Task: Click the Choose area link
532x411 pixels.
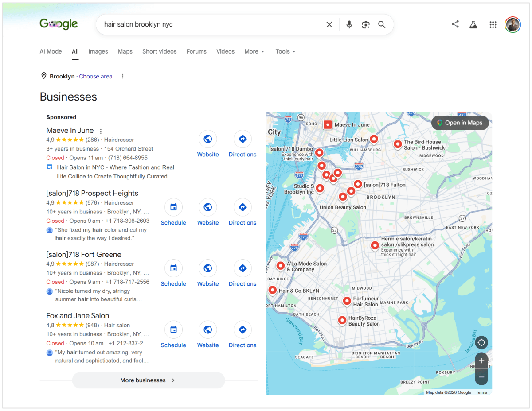Action: pyautogui.click(x=96, y=76)
